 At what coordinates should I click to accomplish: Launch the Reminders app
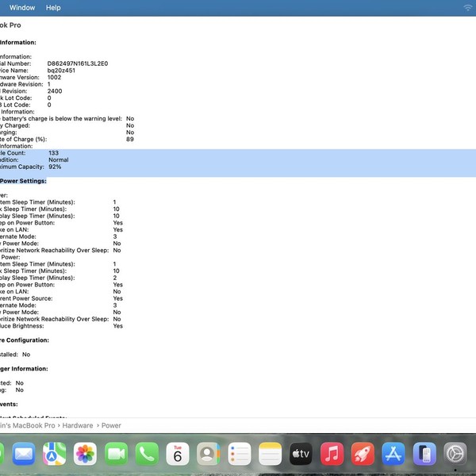pyautogui.click(x=239, y=454)
